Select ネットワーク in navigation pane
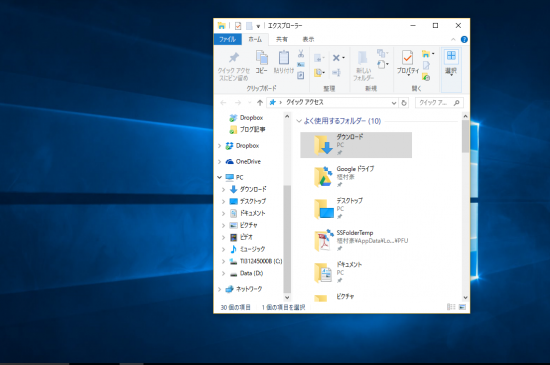Viewport: 550px width, 365px height. pos(244,289)
